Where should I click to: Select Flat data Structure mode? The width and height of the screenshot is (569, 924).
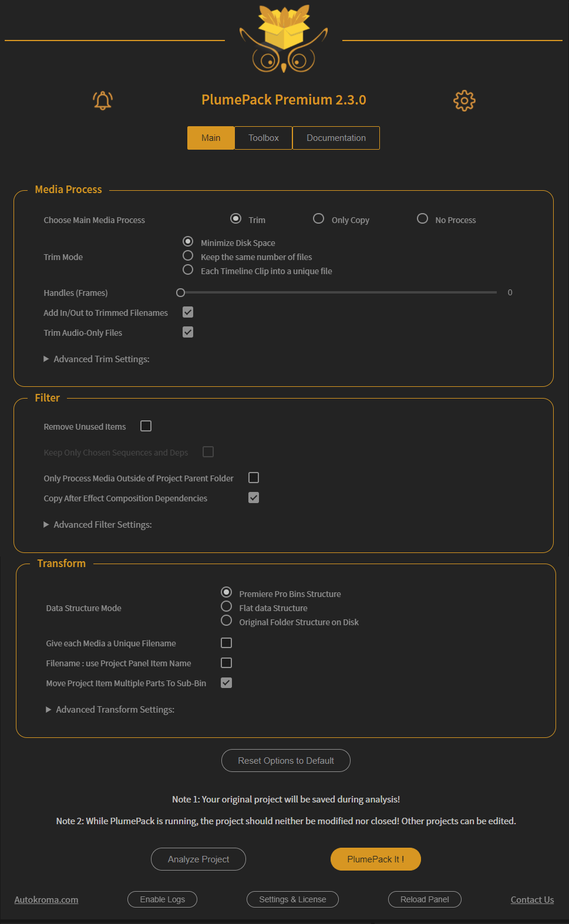(227, 606)
